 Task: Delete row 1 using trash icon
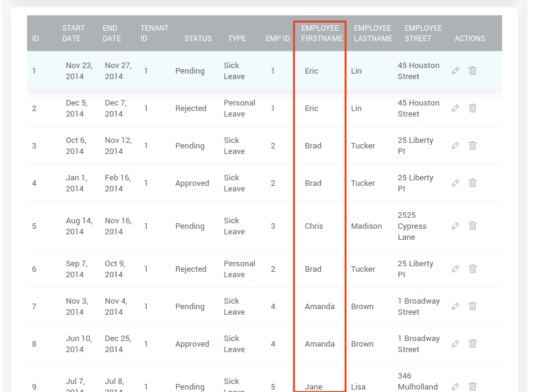[x=473, y=71]
